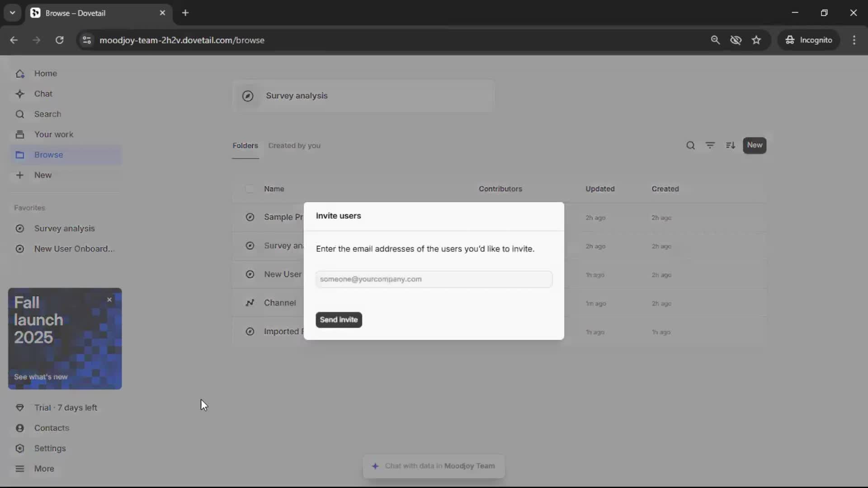The height and width of the screenshot is (488, 868).
Task: Click the sort icon in the folder toolbar
Action: [x=731, y=145]
